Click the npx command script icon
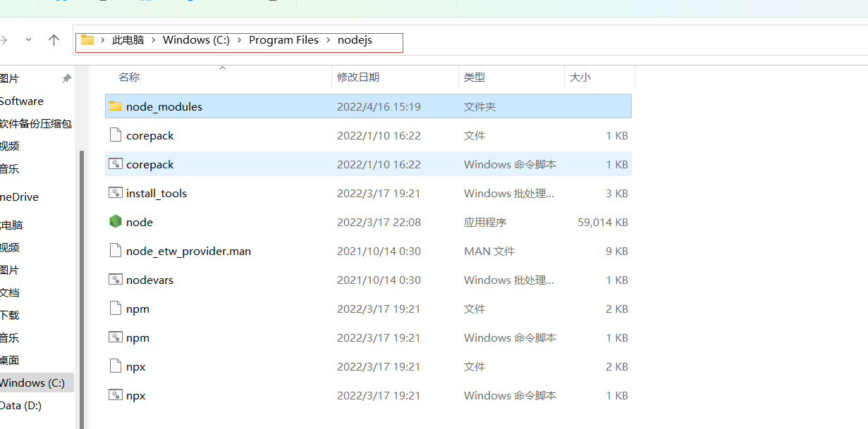Screen dimensions: 868x429 click(116, 395)
